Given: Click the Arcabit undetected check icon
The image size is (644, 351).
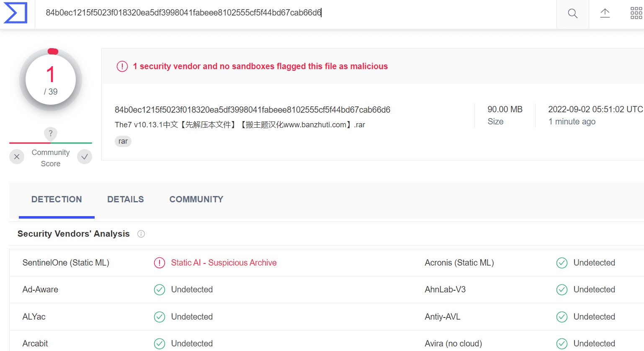Looking at the screenshot, I should tap(160, 343).
